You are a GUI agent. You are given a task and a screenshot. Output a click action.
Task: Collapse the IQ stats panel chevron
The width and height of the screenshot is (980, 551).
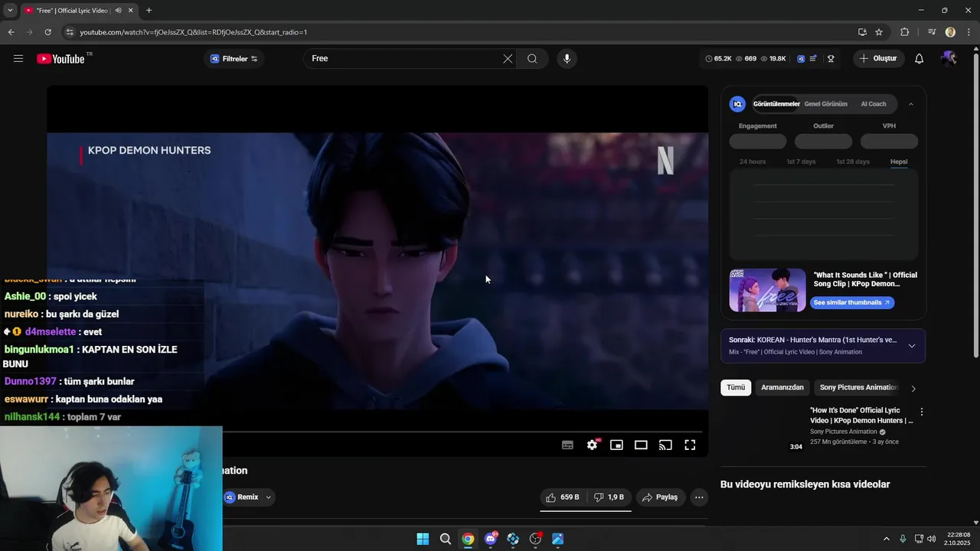point(911,104)
